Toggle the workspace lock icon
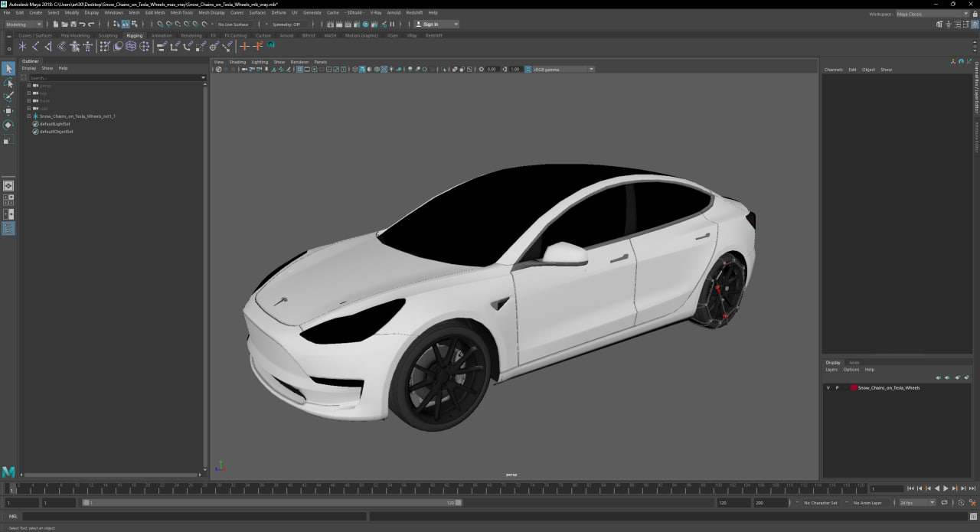This screenshot has width=980, height=532. tap(975, 14)
